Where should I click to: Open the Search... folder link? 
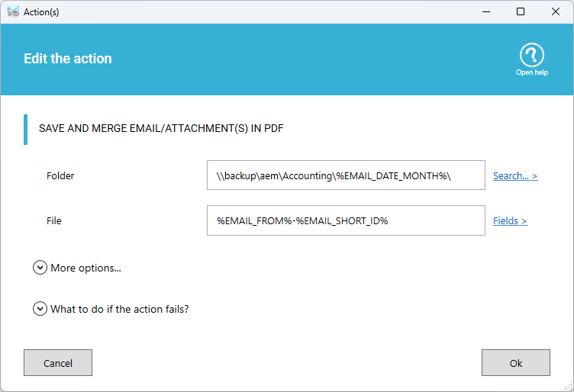pyautogui.click(x=515, y=176)
